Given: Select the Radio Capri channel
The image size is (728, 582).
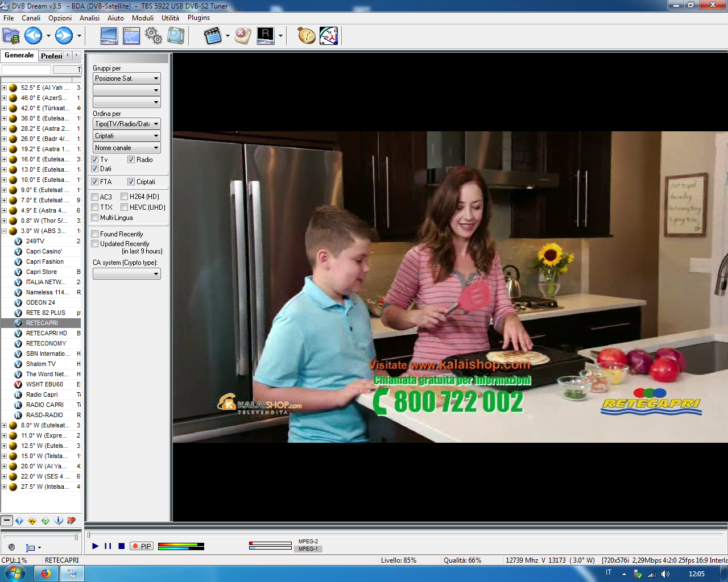Looking at the screenshot, I should 42,394.
